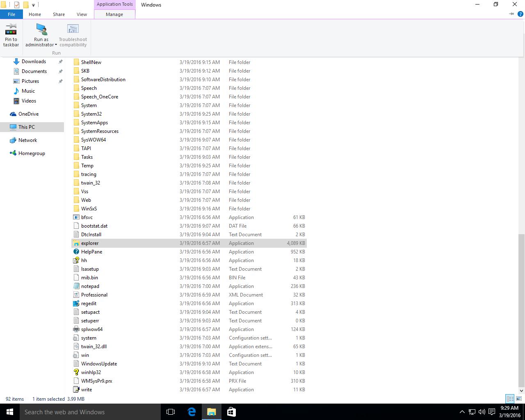Screen dimensions: 525x420
Task: Select the Temp folder name
Action: pos(87,166)
